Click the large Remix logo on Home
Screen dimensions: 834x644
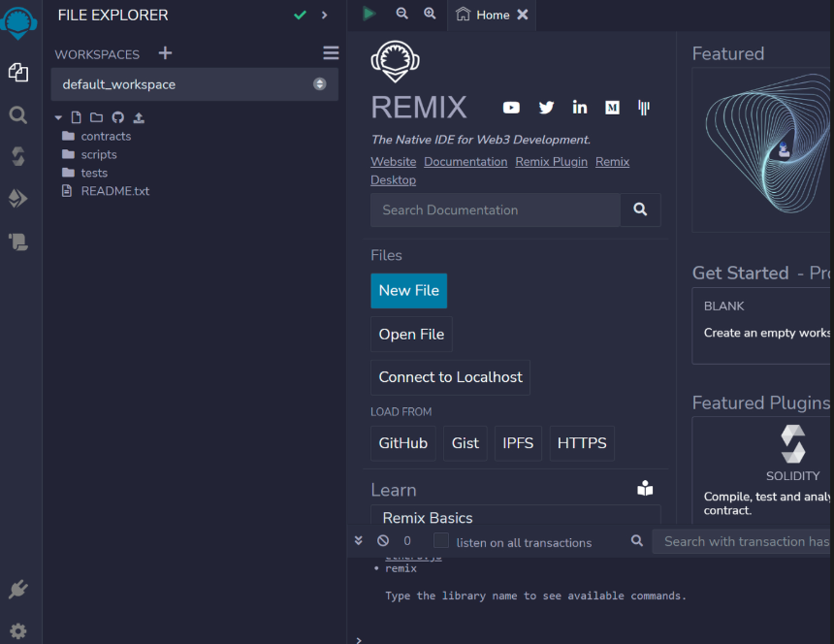396,61
